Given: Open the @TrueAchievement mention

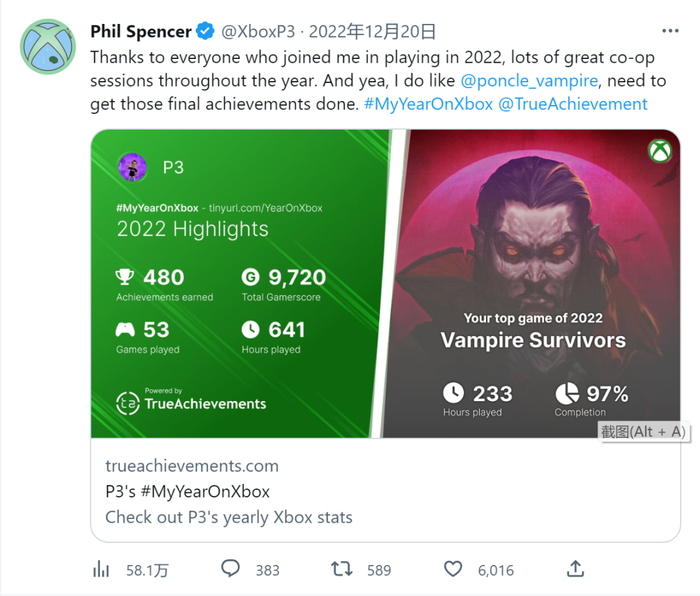Looking at the screenshot, I should 573,104.
